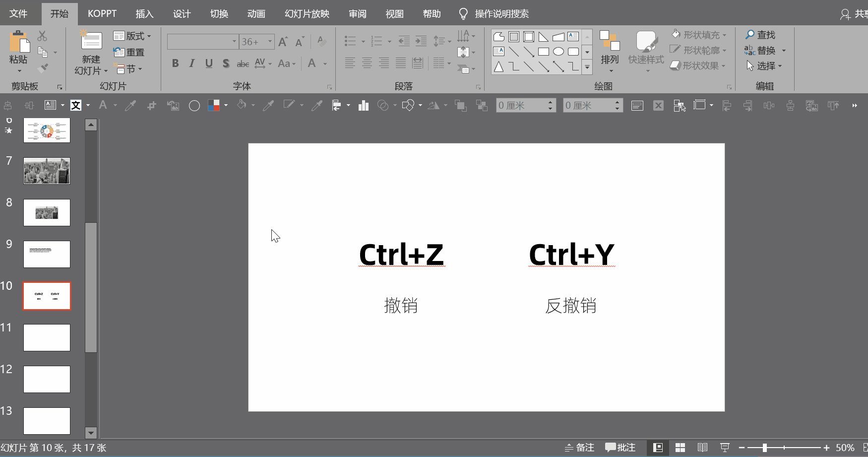Screen dimensions: 868x457
Task: Expand the Shape Fill (形状填充) dropdown
Action: coord(699,35)
